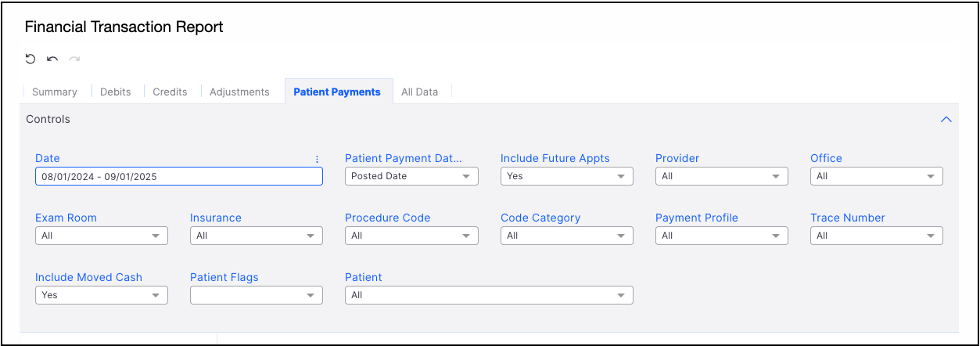This screenshot has height=346, width=980.
Task: Open the All Data tab
Action: tap(419, 92)
